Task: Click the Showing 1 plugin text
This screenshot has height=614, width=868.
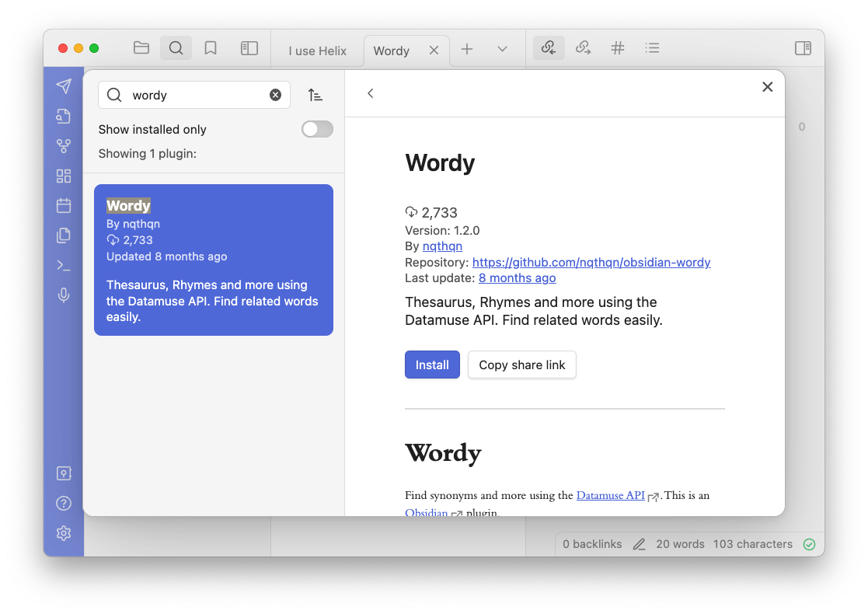Action: [147, 154]
